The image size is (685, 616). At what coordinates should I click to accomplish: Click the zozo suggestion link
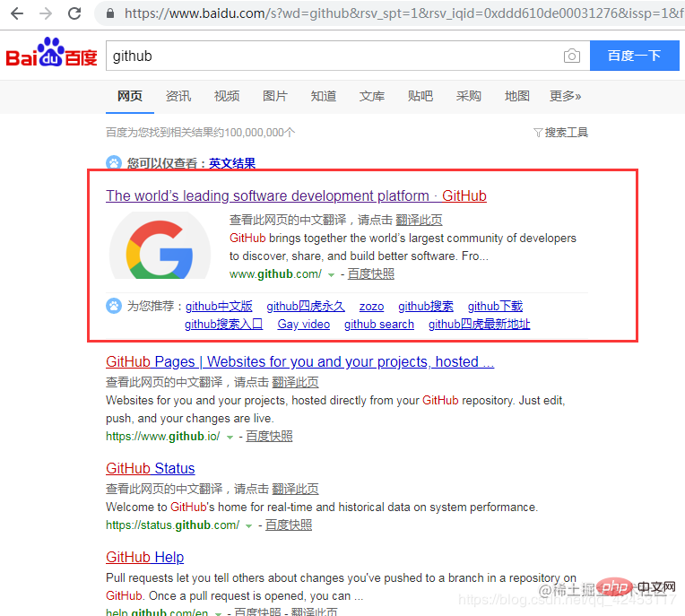click(x=372, y=307)
